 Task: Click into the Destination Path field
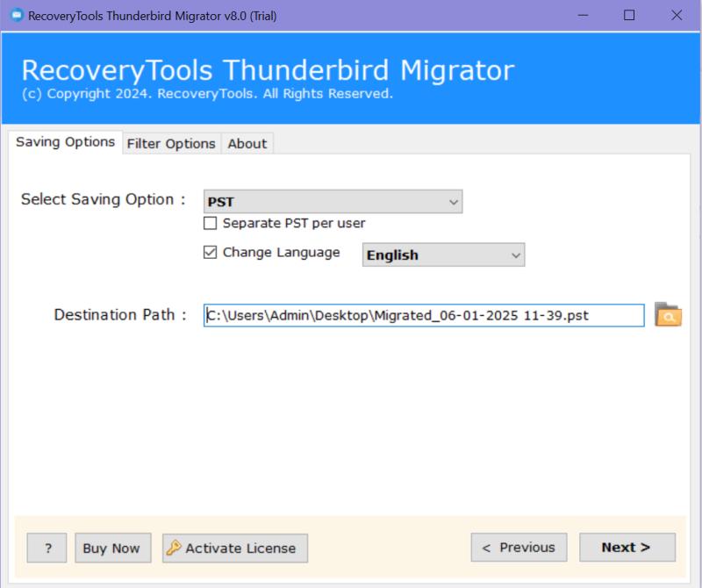424,315
